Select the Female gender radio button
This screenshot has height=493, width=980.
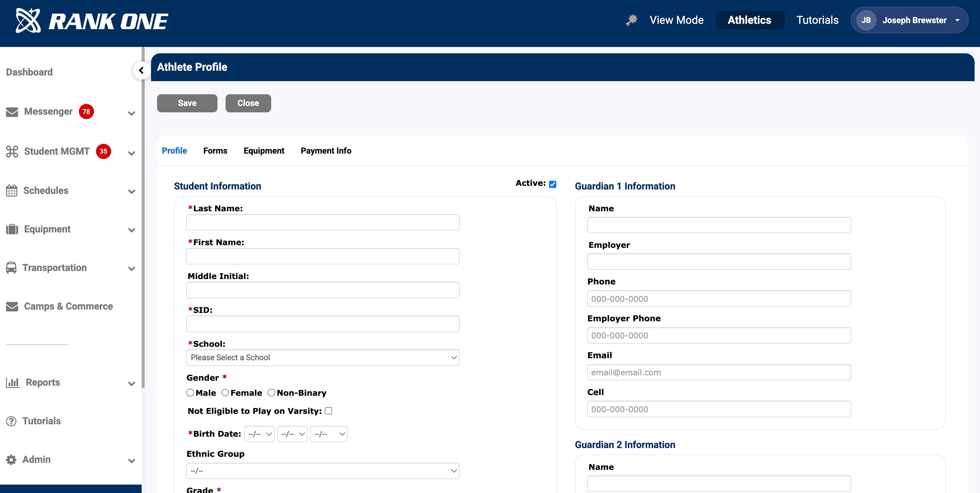tap(225, 393)
